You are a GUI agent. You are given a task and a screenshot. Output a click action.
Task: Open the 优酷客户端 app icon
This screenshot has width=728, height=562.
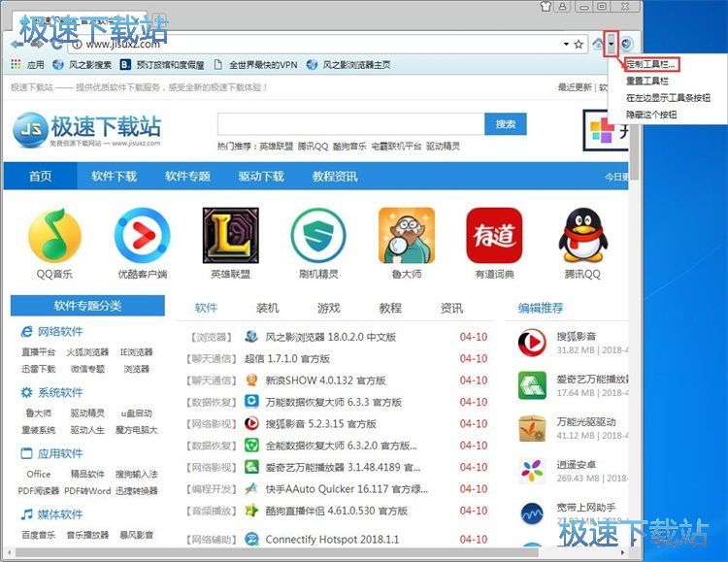click(x=142, y=236)
